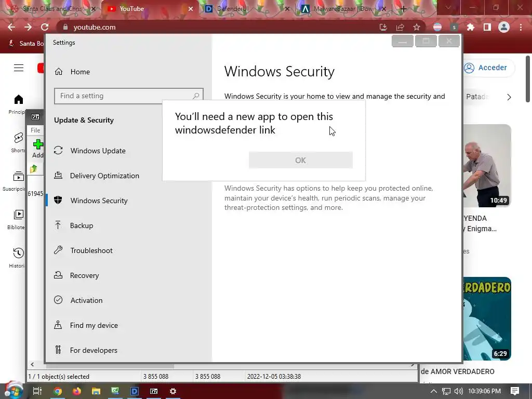Open Activation settings page

(x=86, y=300)
